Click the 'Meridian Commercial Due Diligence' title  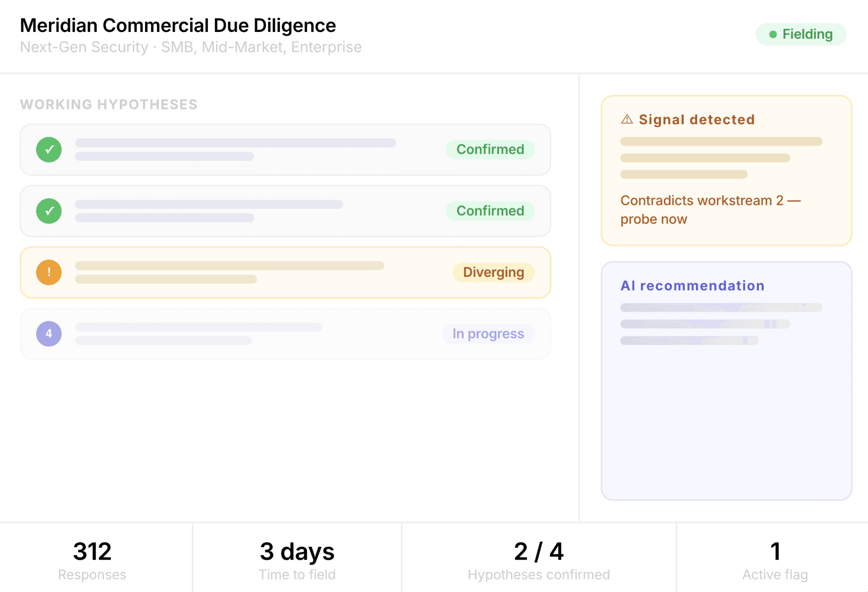178,26
